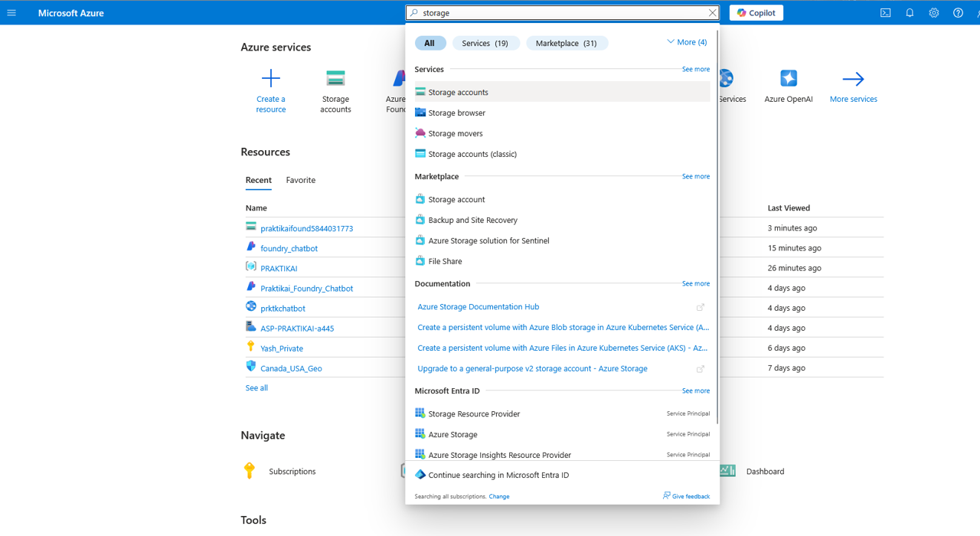The image size is (980, 536).
Task: Open Azure OpenAI from Azure services
Action: [x=788, y=76]
